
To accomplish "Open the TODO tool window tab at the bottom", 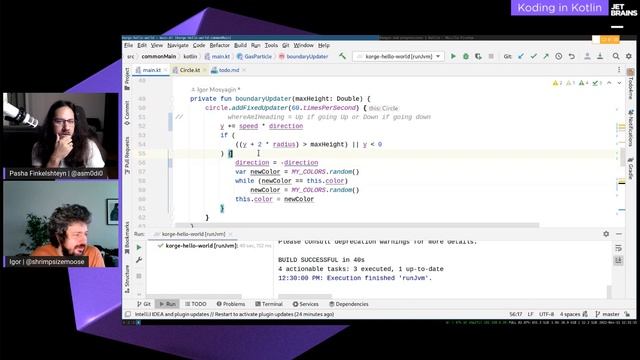I will pyautogui.click(x=196, y=304).
